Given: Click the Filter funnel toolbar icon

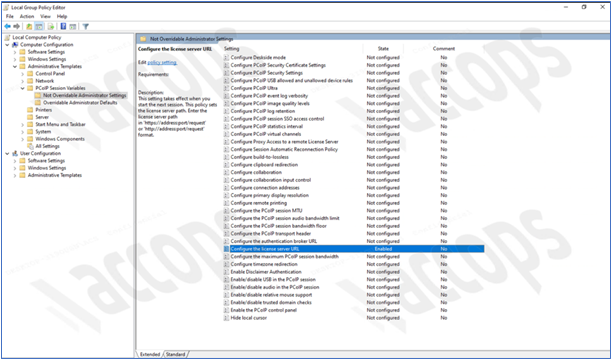Looking at the screenshot, I should (x=85, y=27).
